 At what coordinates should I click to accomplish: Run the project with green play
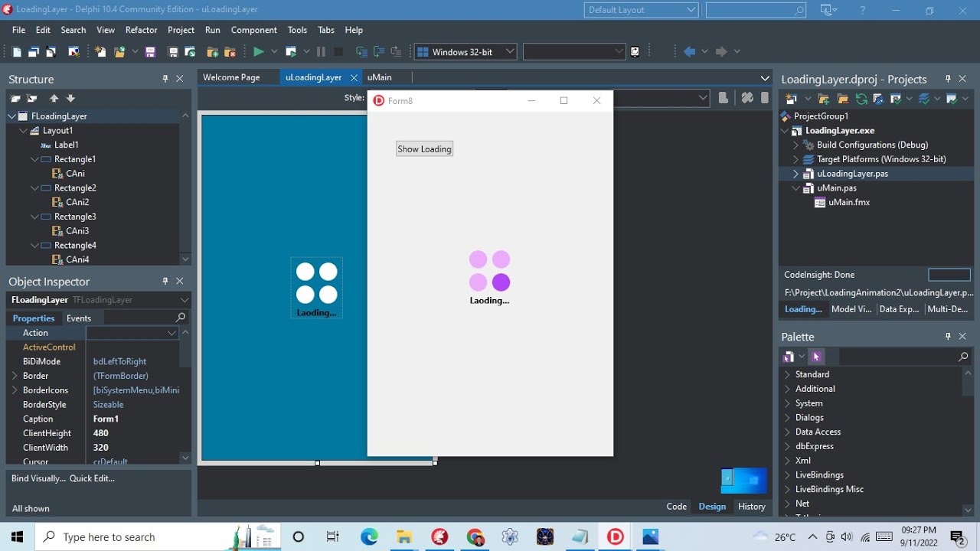[259, 52]
